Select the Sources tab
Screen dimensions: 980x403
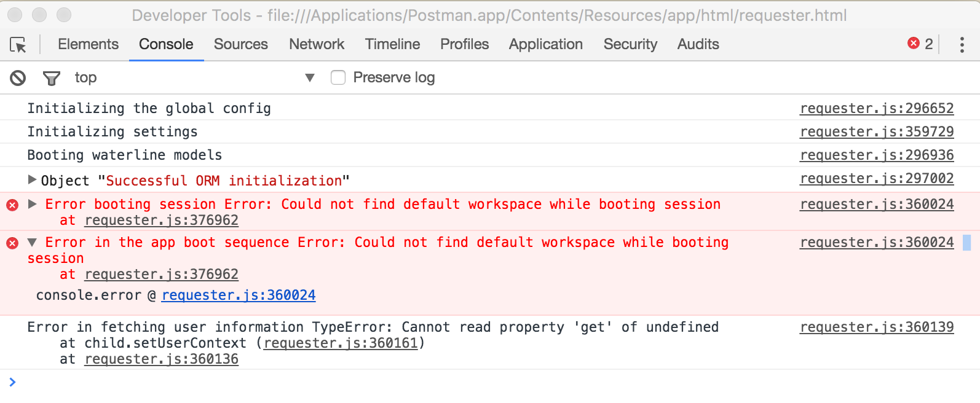(240, 44)
